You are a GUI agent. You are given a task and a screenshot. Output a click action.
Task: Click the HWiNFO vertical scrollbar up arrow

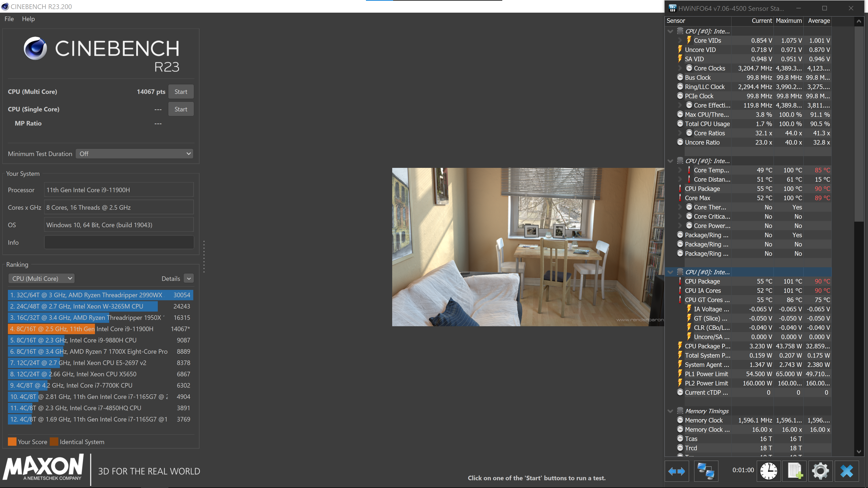(x=859, y=21)
